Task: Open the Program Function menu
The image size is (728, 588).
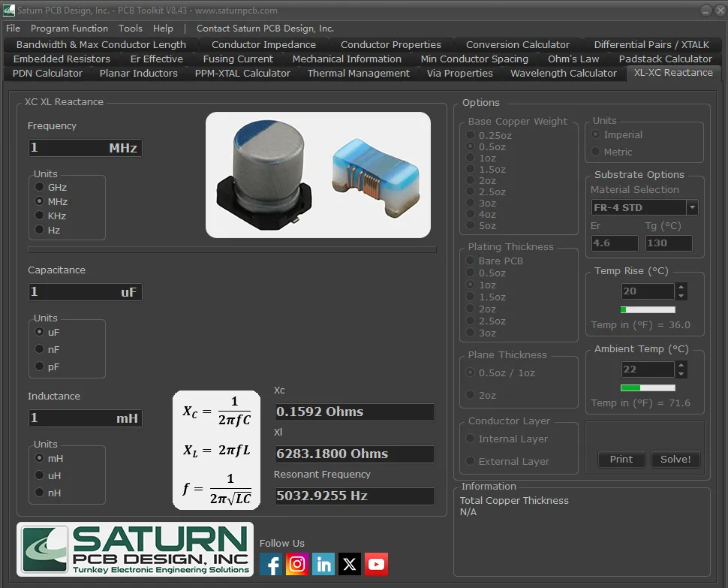Action: click(x=69, y=29)
